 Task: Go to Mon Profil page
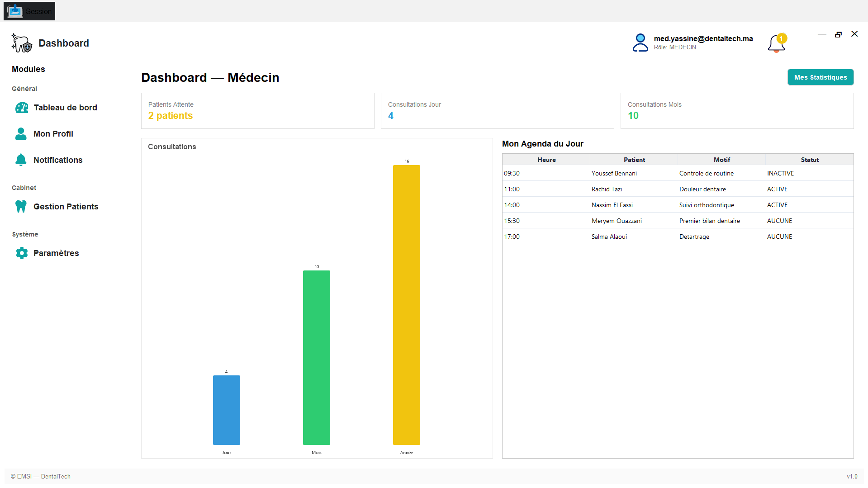(x=53, y=134)
